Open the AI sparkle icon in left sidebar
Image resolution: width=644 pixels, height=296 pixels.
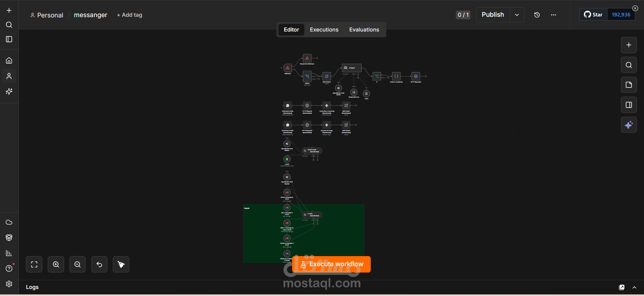[9, 91]
